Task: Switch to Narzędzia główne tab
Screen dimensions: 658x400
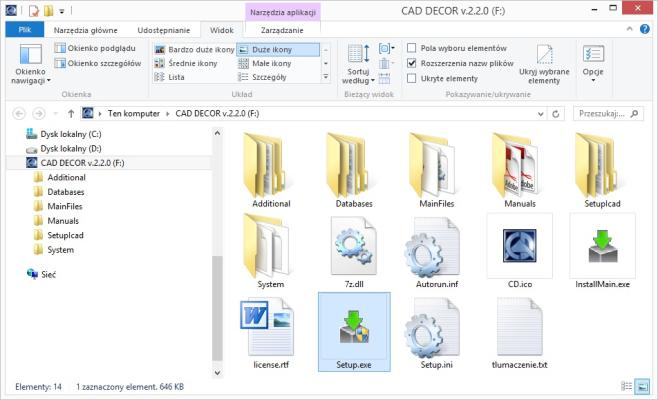Action: coord(86,30)
